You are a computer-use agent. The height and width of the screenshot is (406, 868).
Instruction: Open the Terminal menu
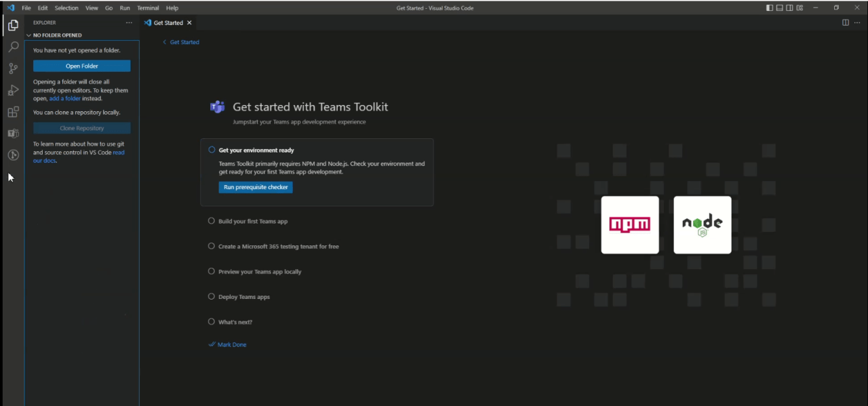click(x=148, y=7)
